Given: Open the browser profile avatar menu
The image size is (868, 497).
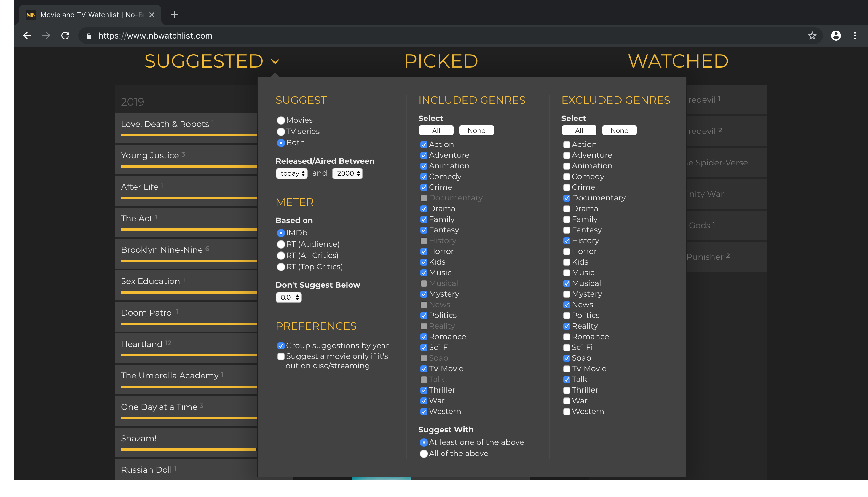Looking at the screenshot, I should coord(836,36).
